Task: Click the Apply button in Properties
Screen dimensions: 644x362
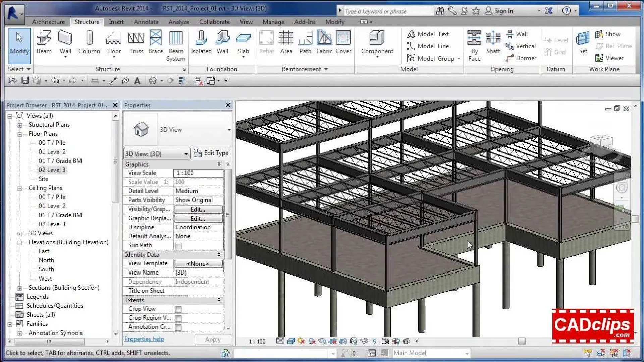Action: [x=213, y=339]
